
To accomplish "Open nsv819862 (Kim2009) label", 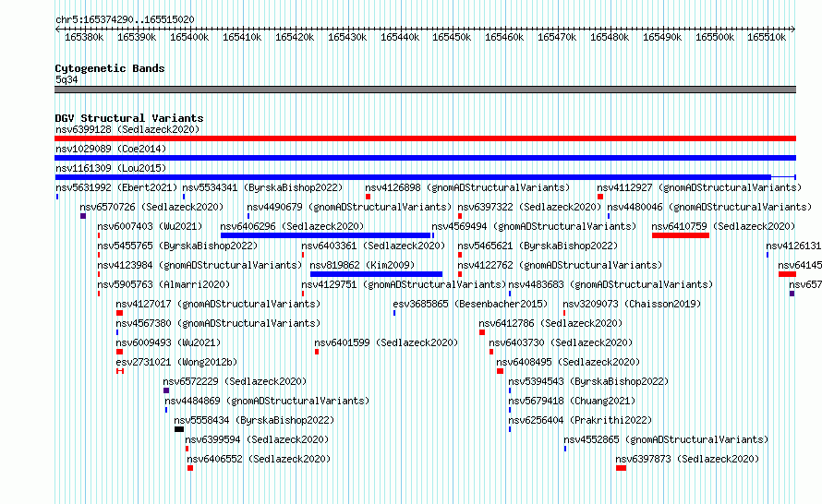I will 362,265.
